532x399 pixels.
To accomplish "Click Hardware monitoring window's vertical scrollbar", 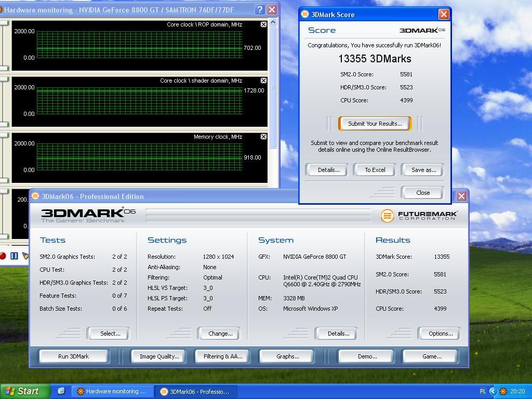I will click(274, 87).
